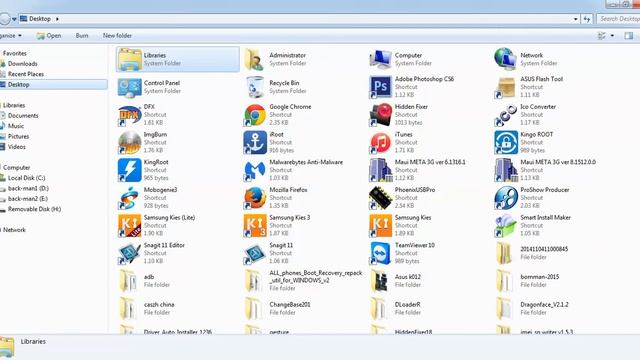
Task: Select the ASUS Flash Tool box icon
Action: tap(506, 87)
